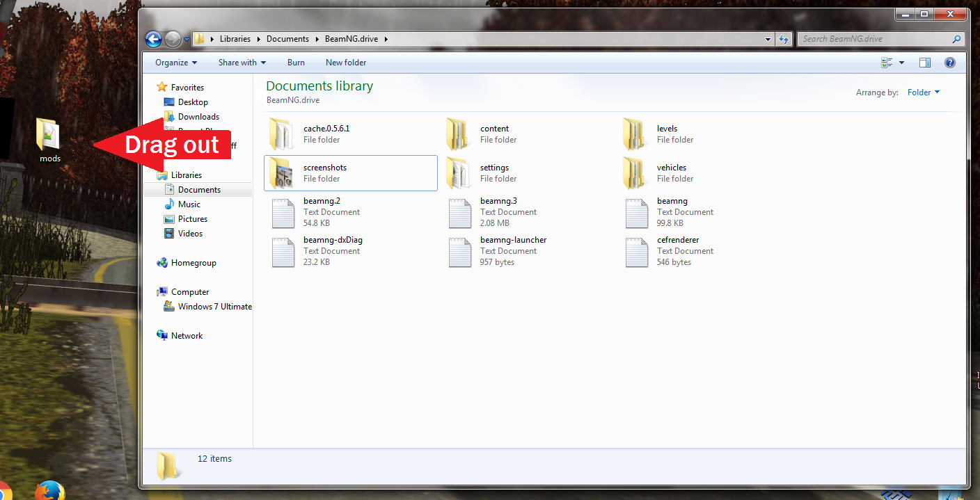Click the search magnifier icon
Viewport: 980px width, 500px height.
[957, 39]
